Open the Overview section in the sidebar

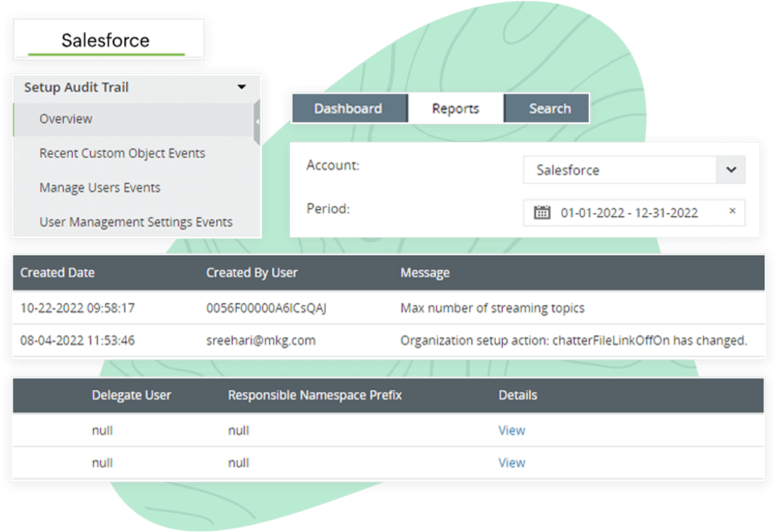66,119
